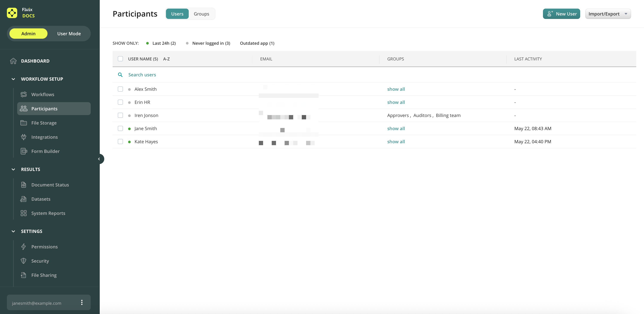This screenshot has width=644, height=314.
Task: Open Form Builder in sidebar
Action: pos(45,151)
